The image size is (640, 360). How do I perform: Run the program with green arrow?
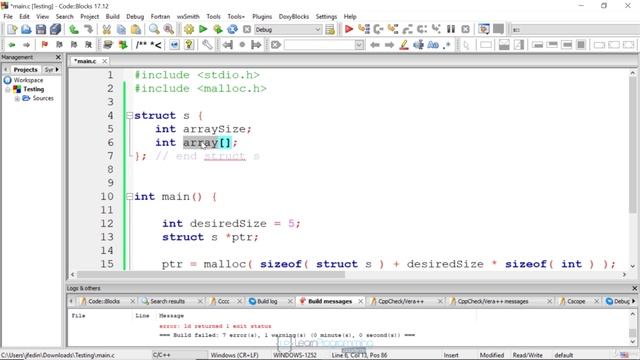203,29
